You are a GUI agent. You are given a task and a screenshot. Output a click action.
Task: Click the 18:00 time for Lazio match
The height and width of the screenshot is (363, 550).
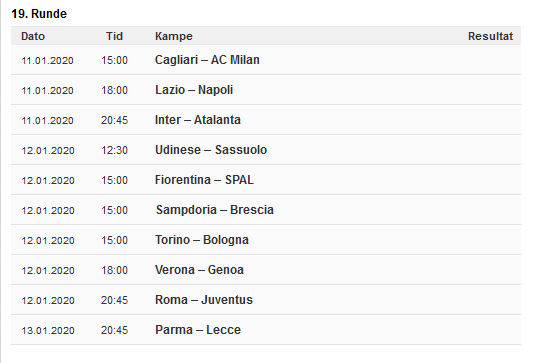coord(114,90)
